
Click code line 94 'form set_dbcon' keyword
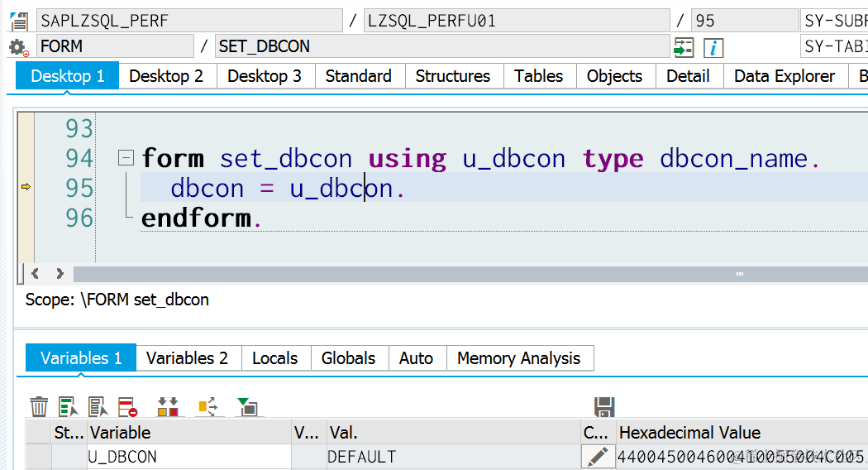point(246,159)
